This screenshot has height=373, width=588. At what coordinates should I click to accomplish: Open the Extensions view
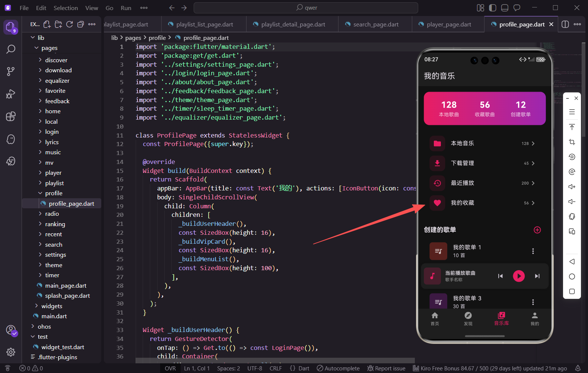11,116
